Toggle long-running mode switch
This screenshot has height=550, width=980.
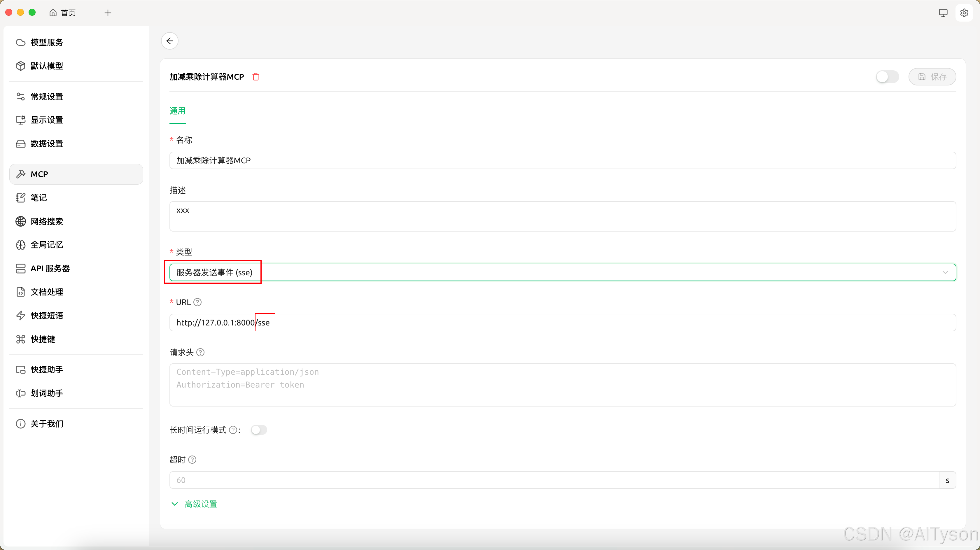(259, 430)
